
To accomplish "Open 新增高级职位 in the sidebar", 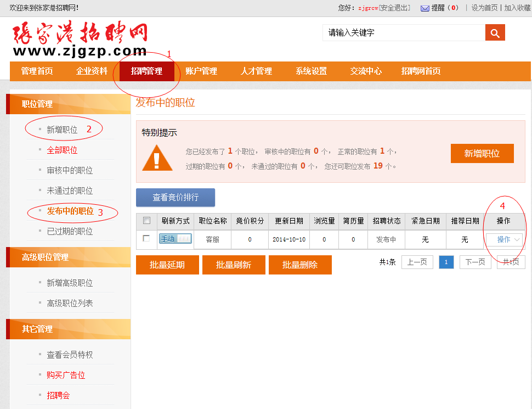I will [70, 283].
